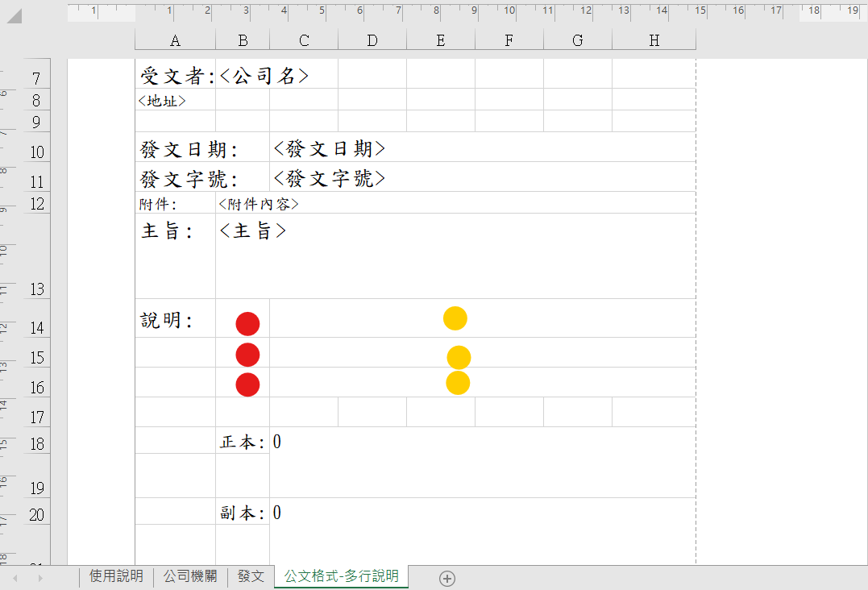The width and height of the screenshot is (868, 590).
Task: Select column C header
Action: [x=304, y=40]
